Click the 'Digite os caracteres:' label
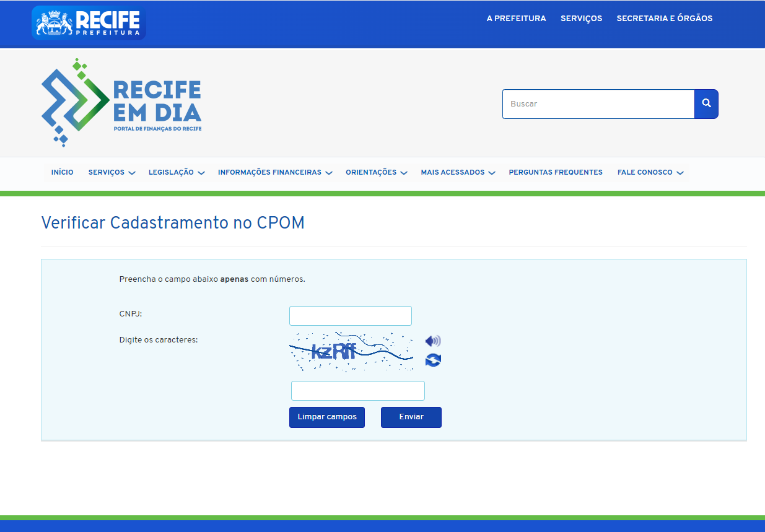This screenshot has width=765, height=532. [159, 340]
